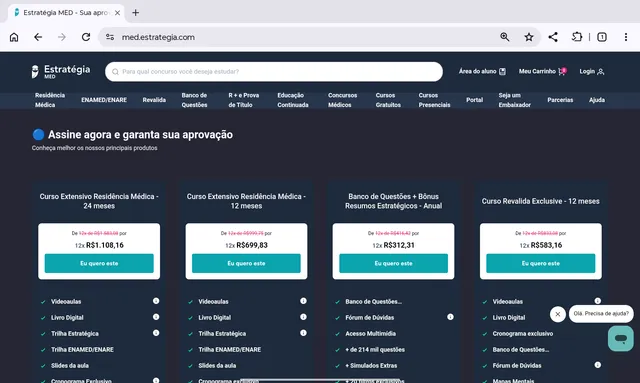Open the Revalida menu item
The image size is (640, 383).
154,100
